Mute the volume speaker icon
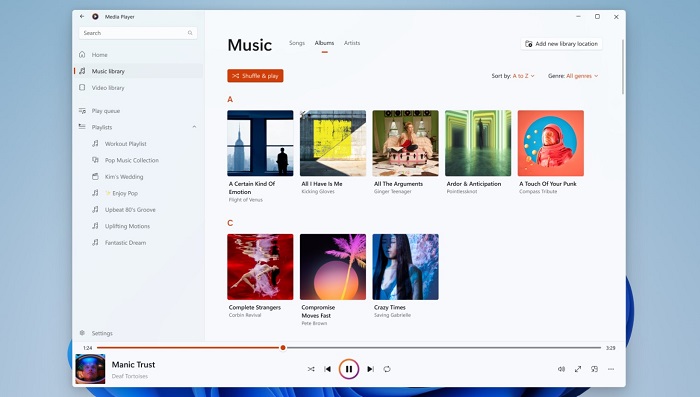Viewport: 700px width, 397px height. point(561,369)
